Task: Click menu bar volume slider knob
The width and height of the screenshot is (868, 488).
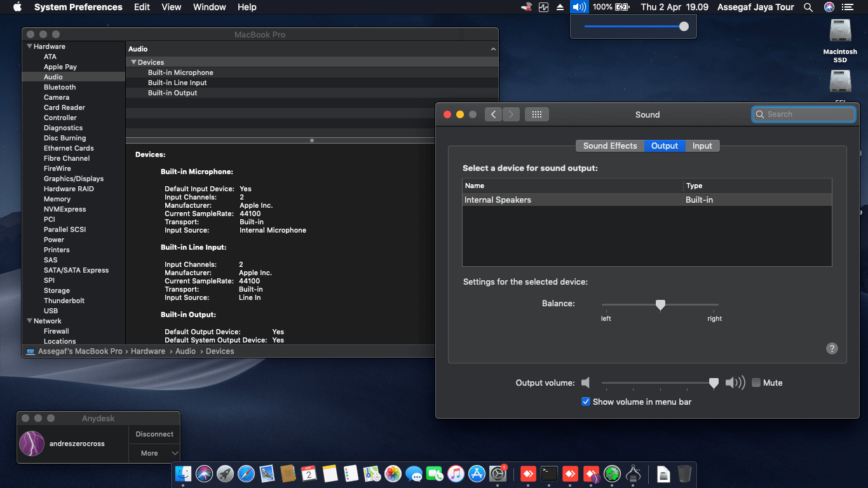Action: pos(684,27)
